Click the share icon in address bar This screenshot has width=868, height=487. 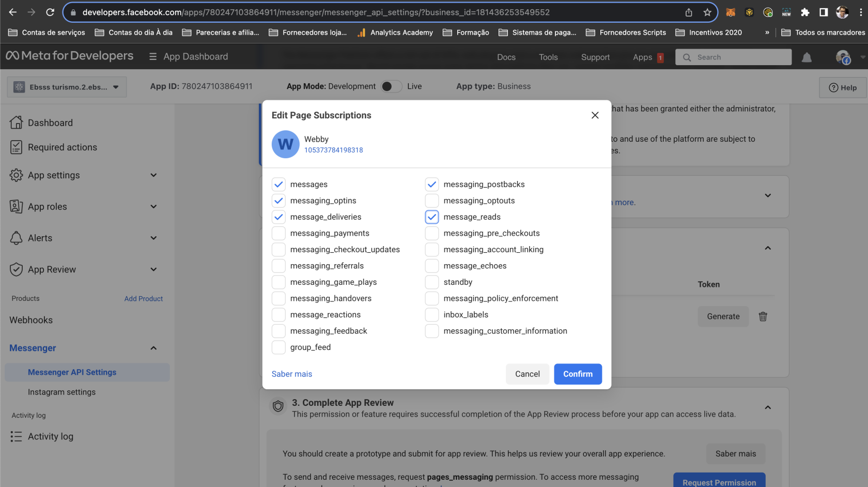(689, 12)
